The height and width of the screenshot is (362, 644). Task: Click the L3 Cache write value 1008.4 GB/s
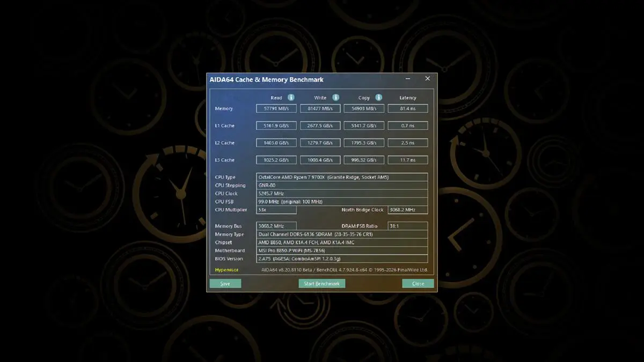[320, 160]
